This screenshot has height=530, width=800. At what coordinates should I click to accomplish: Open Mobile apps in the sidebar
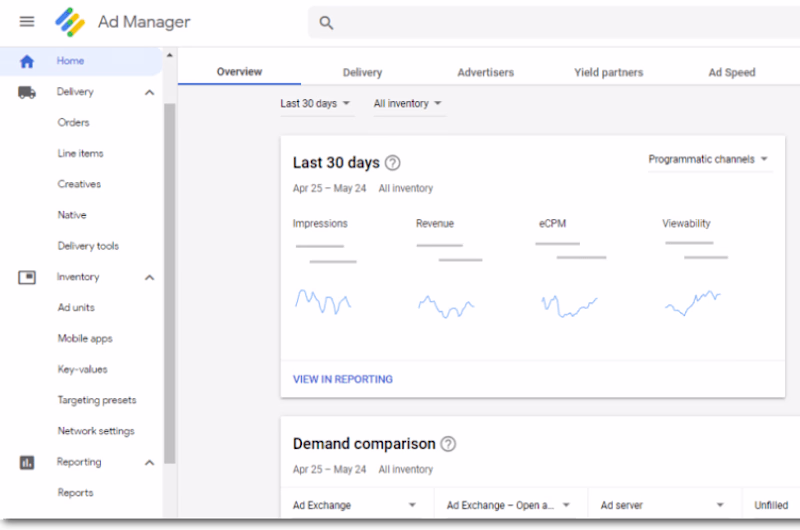pyautogui.click(x=85, y=339)
